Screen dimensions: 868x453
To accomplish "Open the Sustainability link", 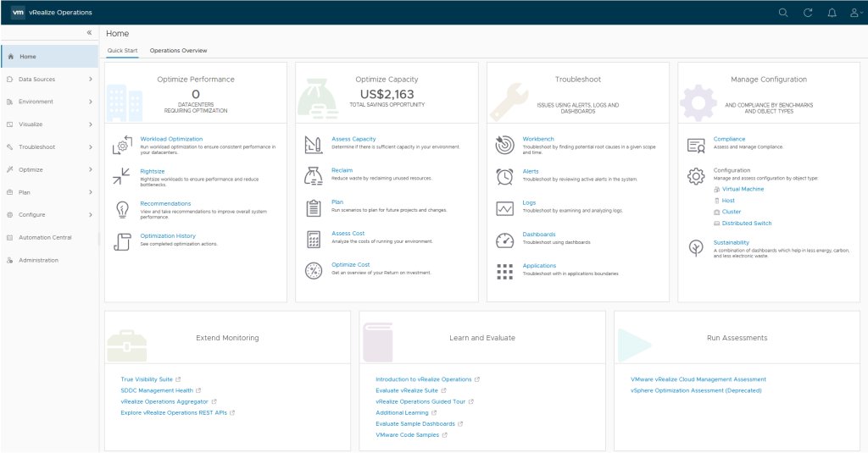I will coord(731,242).
